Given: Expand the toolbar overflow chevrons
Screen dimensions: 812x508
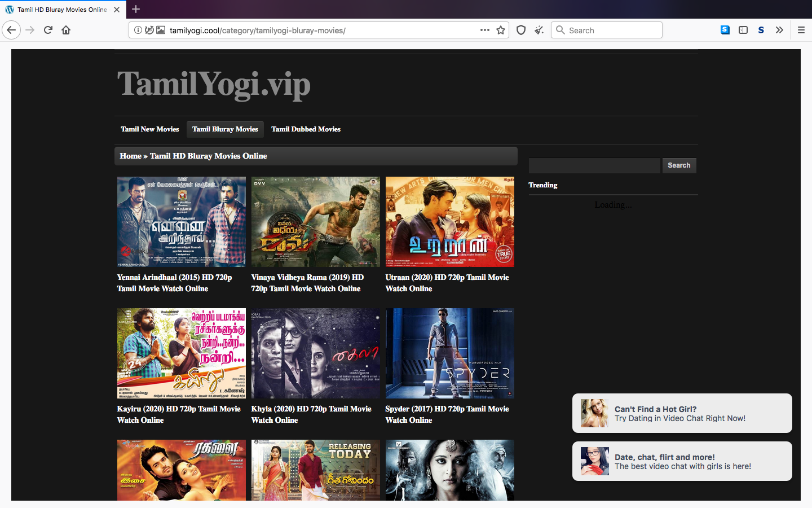Looking at the screenshot, I should pos(779,30).
